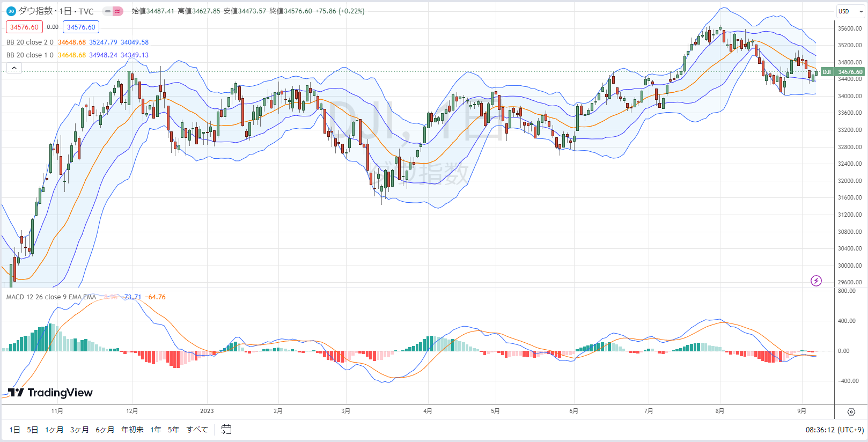
Task: Click the 12月 label on time axis
Action: pos(132,411)
